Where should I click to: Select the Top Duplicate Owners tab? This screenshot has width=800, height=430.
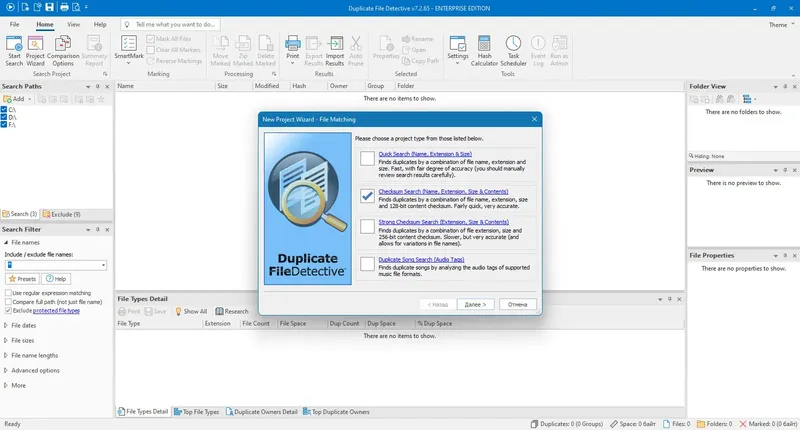pos(336,412)
